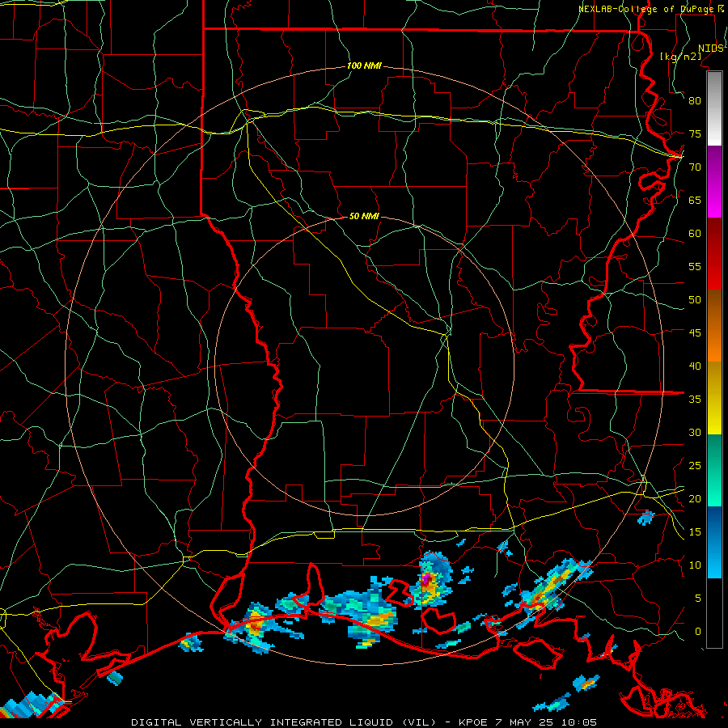Screen dimensions: 728x728
Task: Click the 25 value on the color scale
Action: pyautogui.click(x=695, y=466)
